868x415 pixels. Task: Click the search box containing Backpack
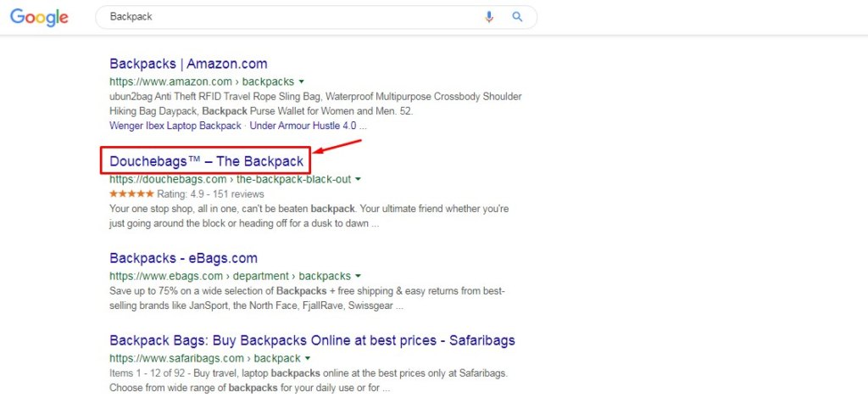coord(316,17)
